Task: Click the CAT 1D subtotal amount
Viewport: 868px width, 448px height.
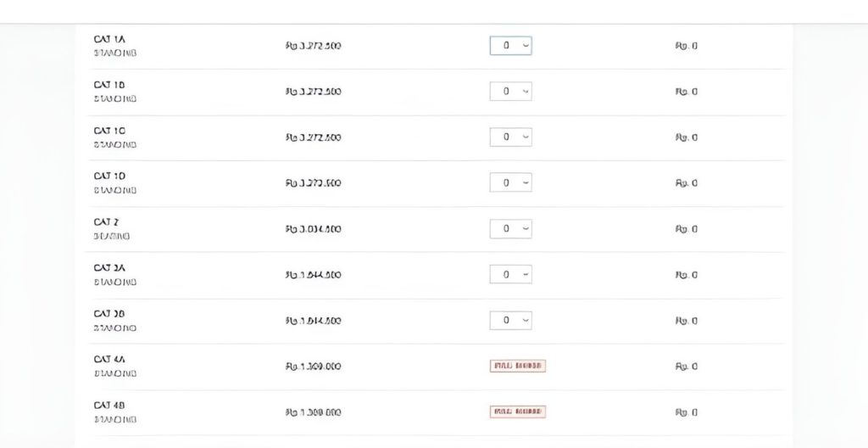Action: point(686,183)
